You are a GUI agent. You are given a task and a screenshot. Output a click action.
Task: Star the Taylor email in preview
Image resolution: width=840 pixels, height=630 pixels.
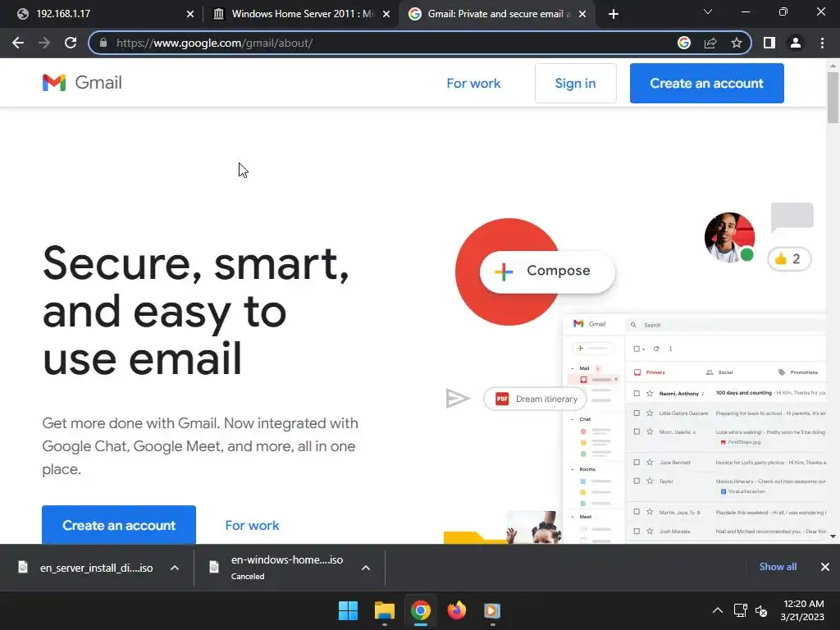pyautogui.click(x=650, y=481)
